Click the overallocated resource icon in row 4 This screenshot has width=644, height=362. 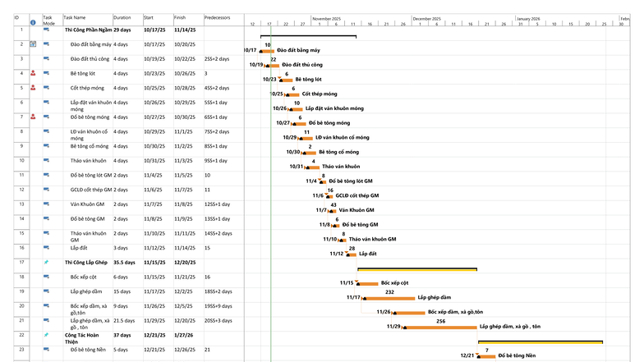pyautogui.click(x=33, y=73)
